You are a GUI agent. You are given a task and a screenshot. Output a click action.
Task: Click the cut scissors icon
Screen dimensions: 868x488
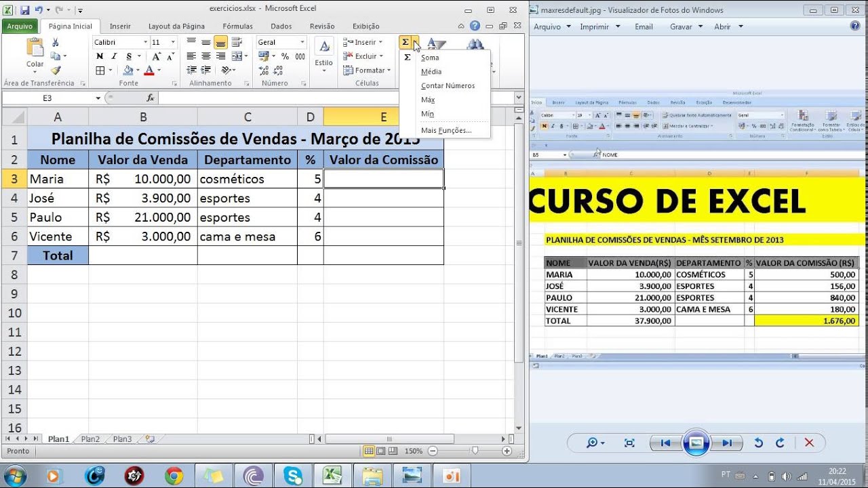[56, 43]
